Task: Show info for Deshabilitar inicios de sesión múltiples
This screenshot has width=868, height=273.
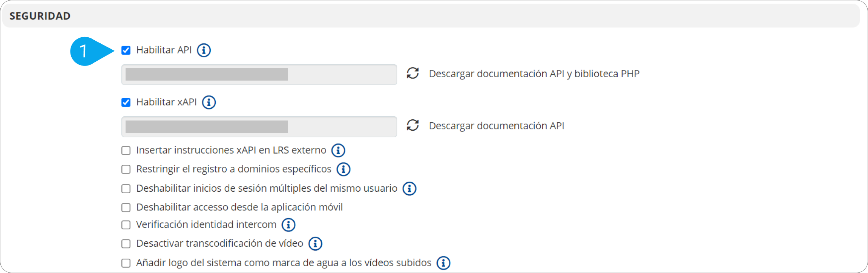Action: click(409, 188)
